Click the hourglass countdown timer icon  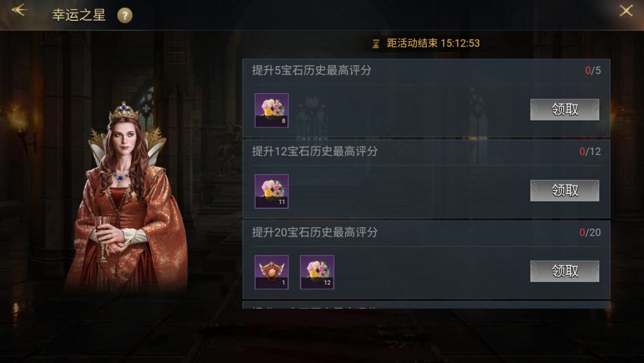coord(376,44)
